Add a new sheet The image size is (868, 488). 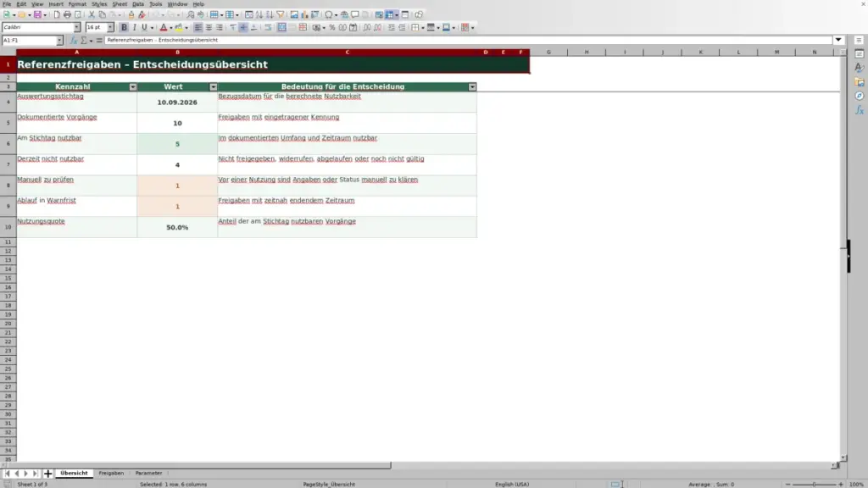47,474
